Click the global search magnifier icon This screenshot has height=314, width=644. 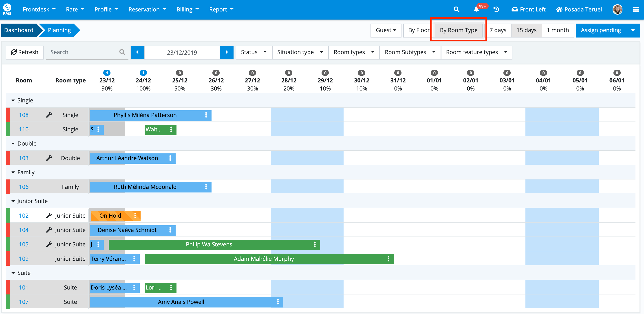(x=456, y=9)
